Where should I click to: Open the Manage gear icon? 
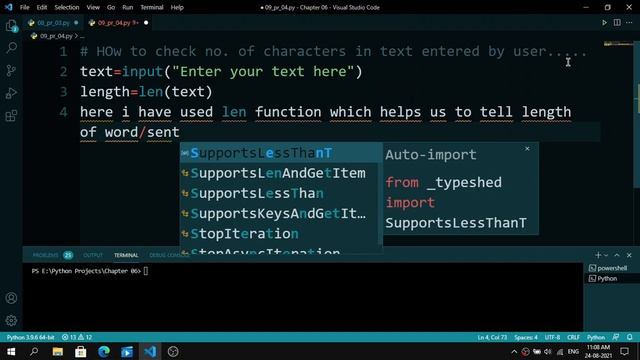pos(11,320)
